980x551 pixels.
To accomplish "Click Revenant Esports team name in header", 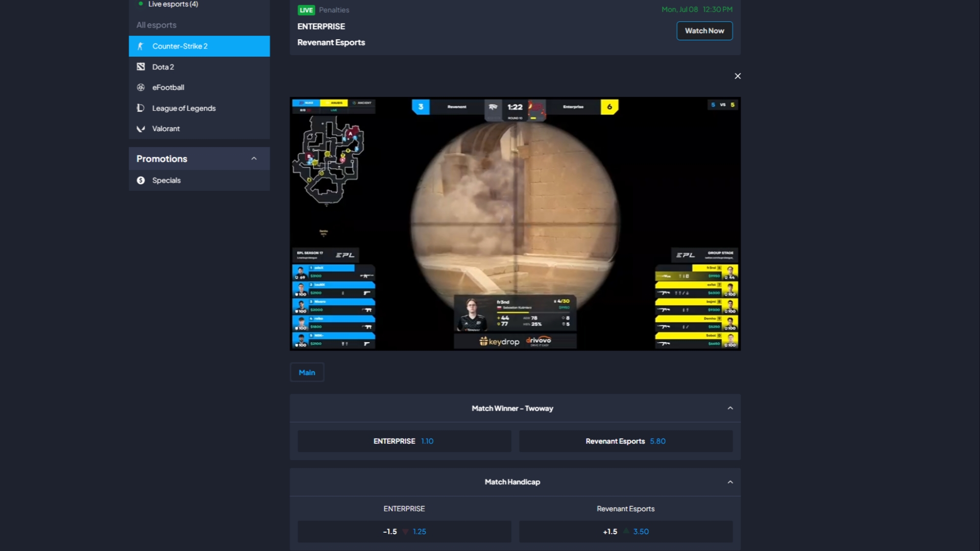I will coord(331,42).
